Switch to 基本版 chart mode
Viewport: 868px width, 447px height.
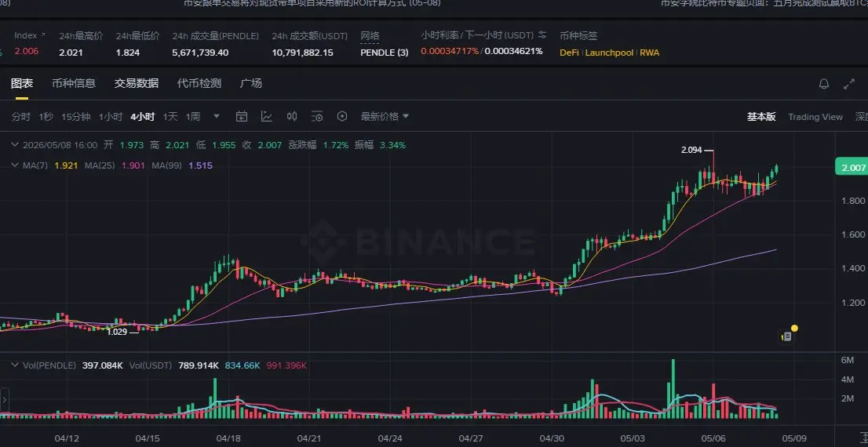coord(761,117)
